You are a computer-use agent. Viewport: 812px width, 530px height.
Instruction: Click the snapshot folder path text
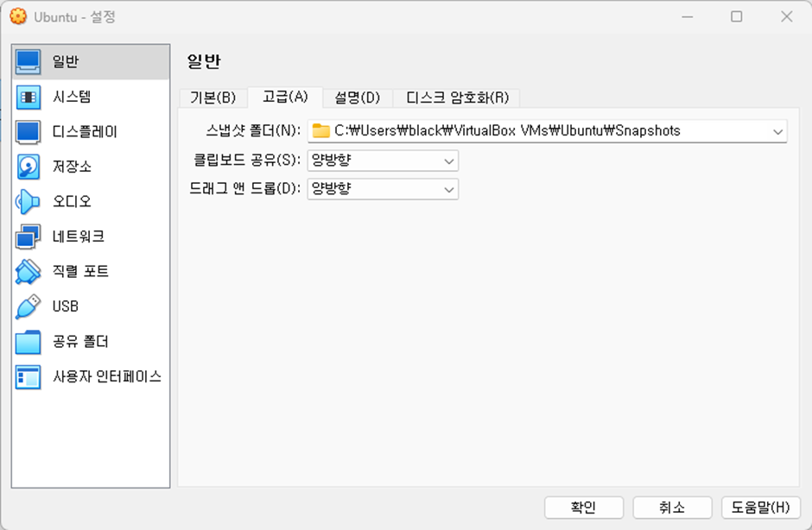tap(507, 131)
